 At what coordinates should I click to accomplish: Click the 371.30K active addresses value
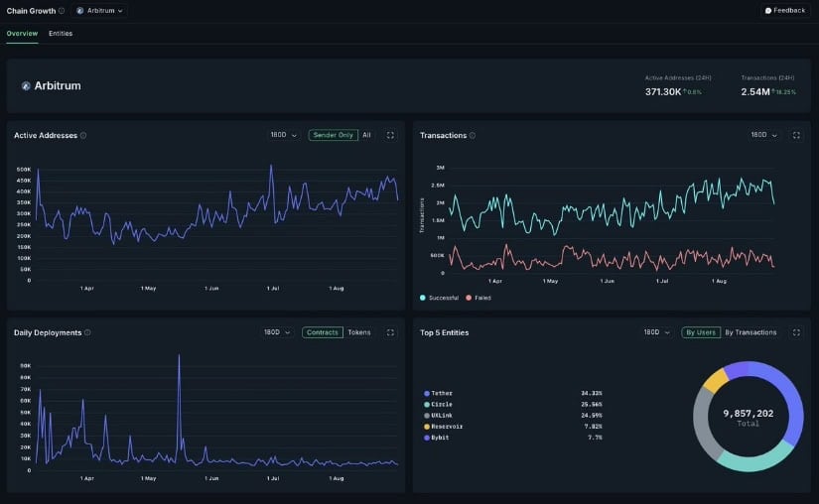tap(663, 92)
